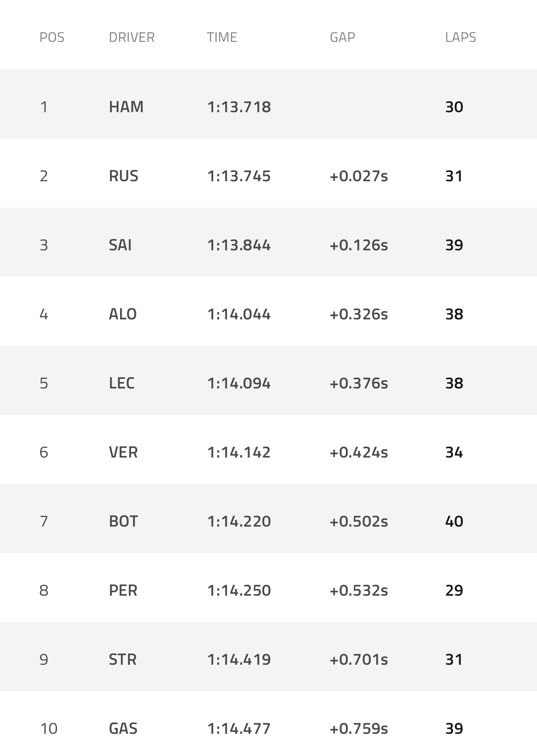This screenshot has height=756, width=537.
Task: Click the POS column header
Action: pyautogui.click(x=52, y=37)
